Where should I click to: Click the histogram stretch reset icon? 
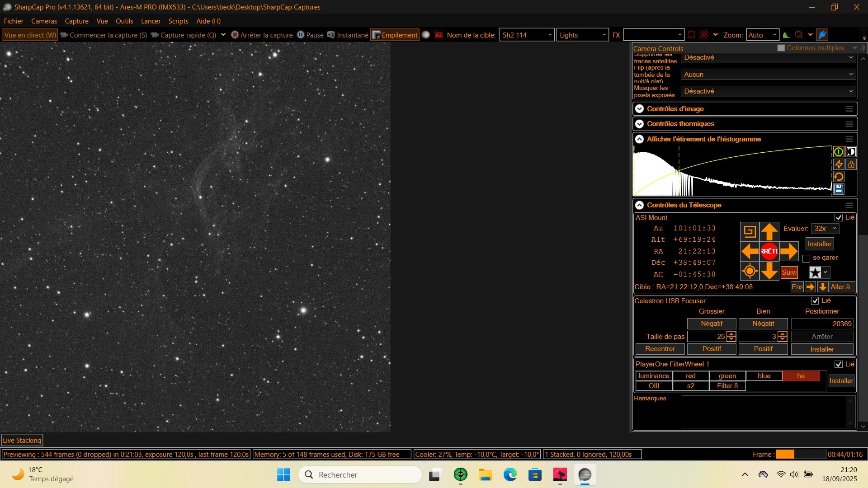(839, 177)
